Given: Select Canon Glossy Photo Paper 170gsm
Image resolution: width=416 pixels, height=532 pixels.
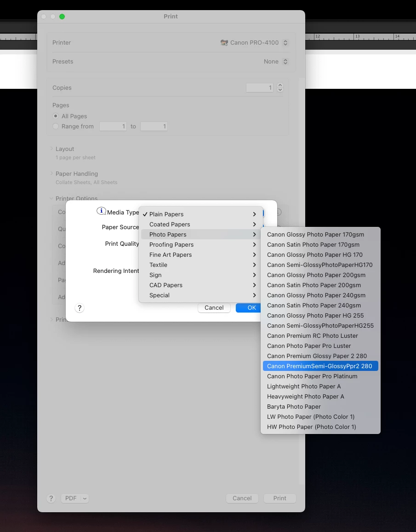Looking at the screenshot, I should [320, 234].
